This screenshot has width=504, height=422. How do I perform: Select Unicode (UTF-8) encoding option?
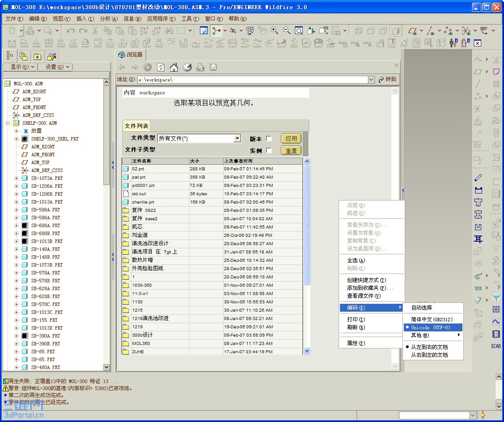coord(433,327)
